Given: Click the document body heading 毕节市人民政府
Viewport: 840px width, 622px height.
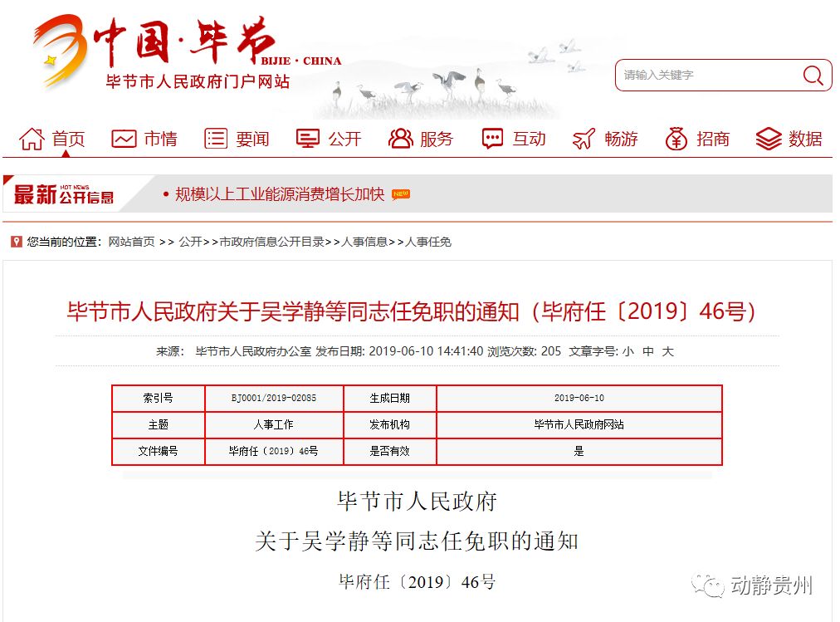Looking at the screenshot, I should [x=418, y=502].
